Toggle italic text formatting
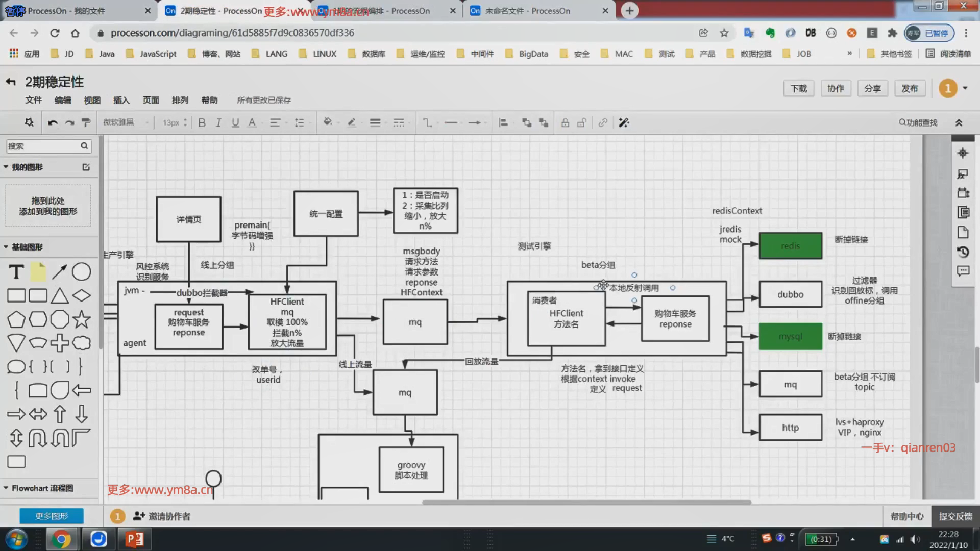Image resolution: width=980 pixels, height=551 pixels. (218, 122)
